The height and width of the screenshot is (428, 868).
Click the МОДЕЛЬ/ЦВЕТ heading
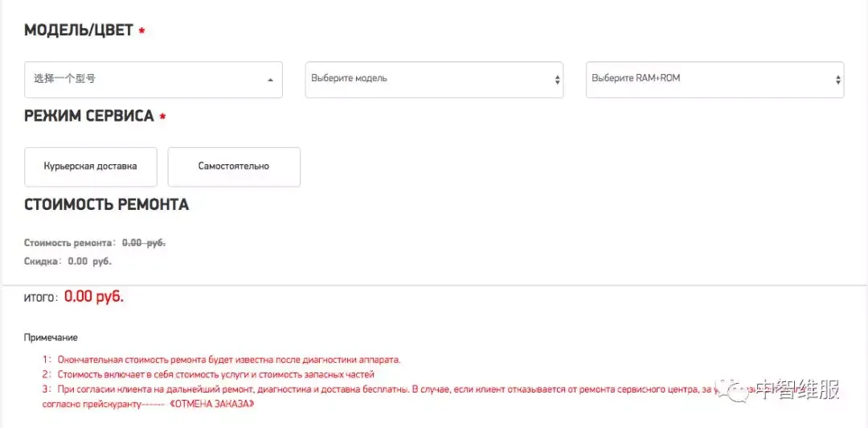point(79,31)
